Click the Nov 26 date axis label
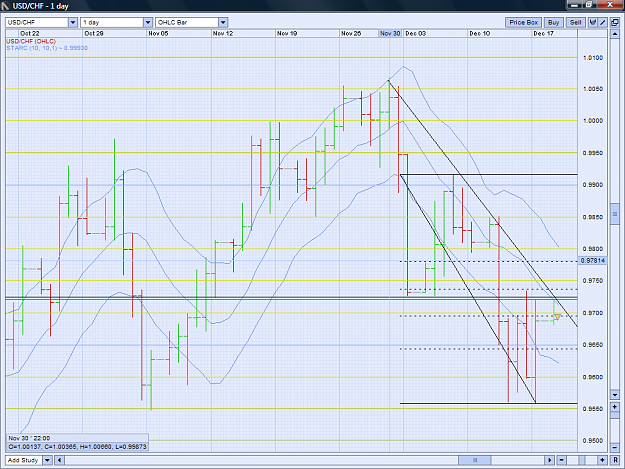This screenshot has height=469, width=625. point(351,33)
